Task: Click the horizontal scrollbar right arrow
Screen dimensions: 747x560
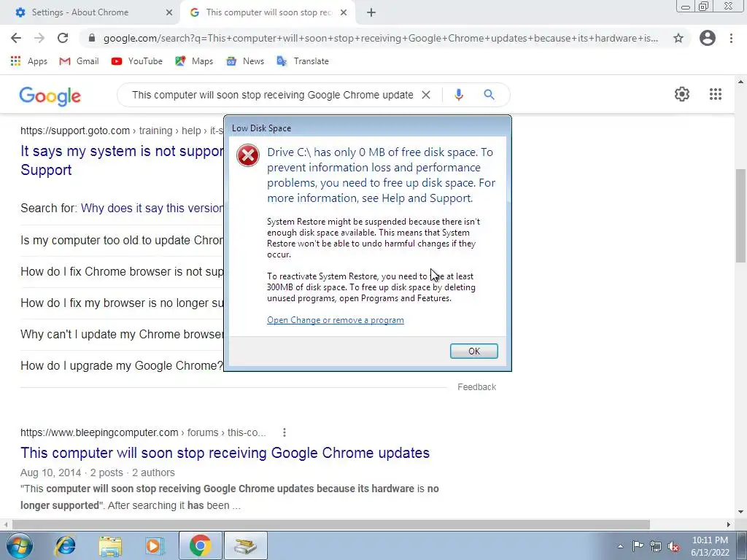Action: pos(729,524)
